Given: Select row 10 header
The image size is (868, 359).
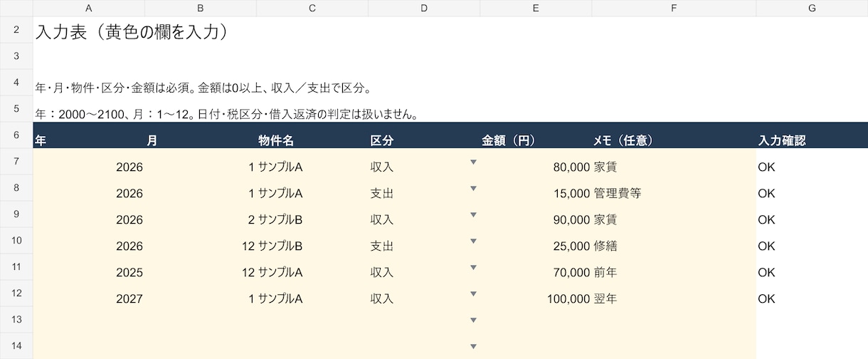Looking at the screenshot, I should [16, 241].
